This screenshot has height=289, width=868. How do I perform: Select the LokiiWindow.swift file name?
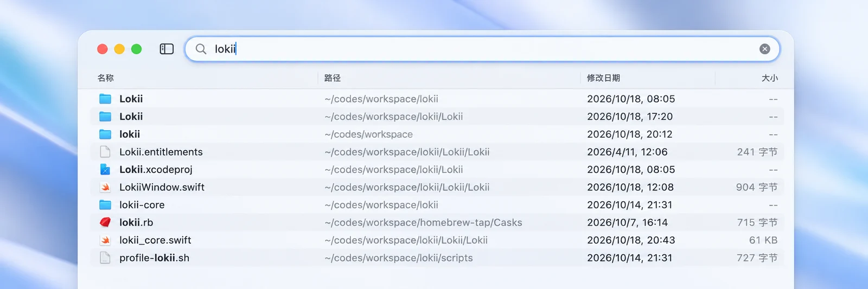click(162, 187)
